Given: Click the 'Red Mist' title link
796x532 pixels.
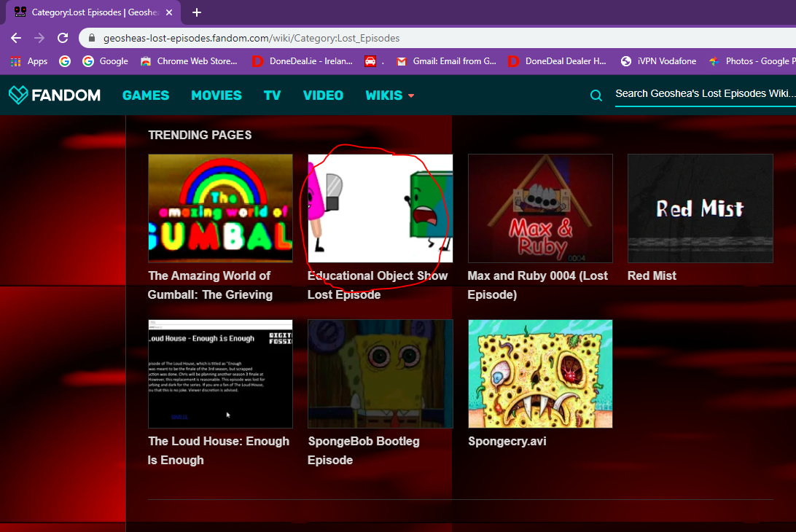Looking at the screenshot, I should [x=652, y=275].
